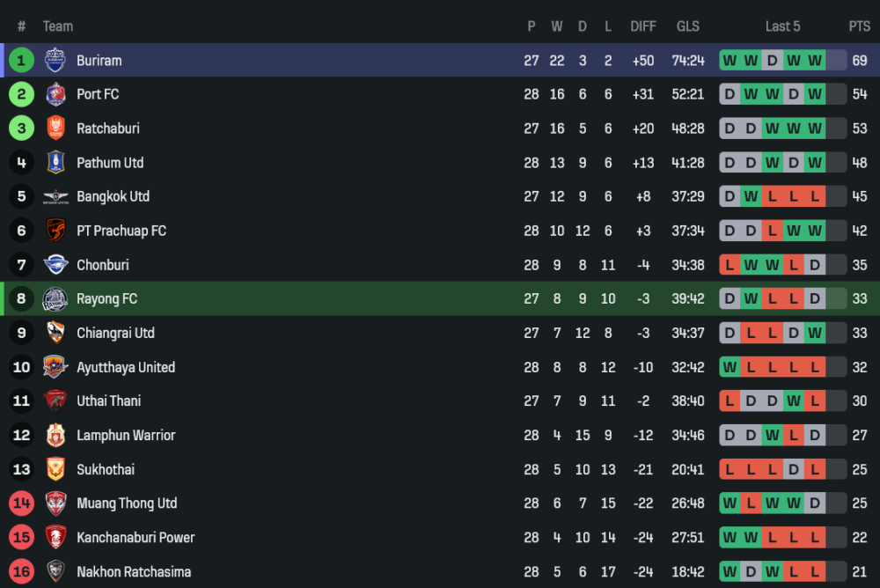Select the Chiangrai Utd team name
This screenshot has height=588, width=880.
(115, 333)
